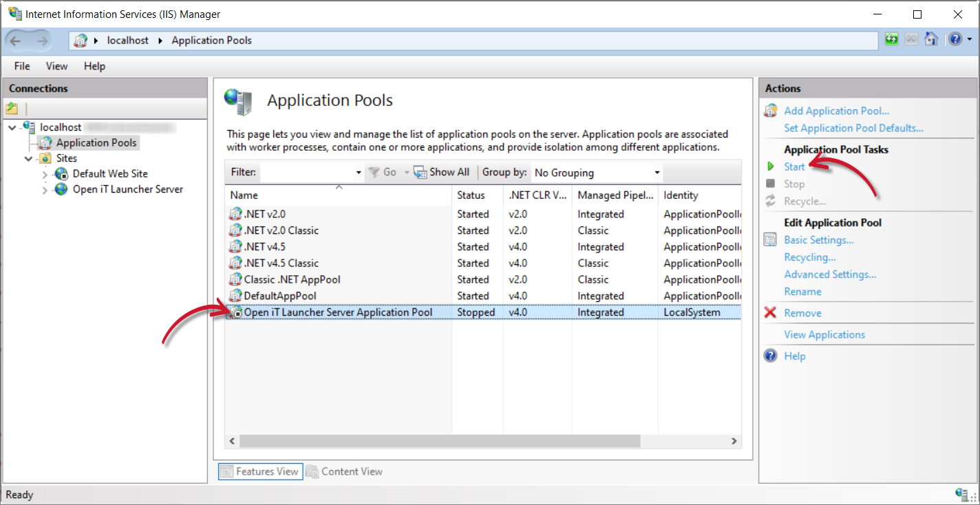This screenshot has height=505, width=980.
Task: Open the Group by No Grouping dropdown
Action: [x=657, y=172]
